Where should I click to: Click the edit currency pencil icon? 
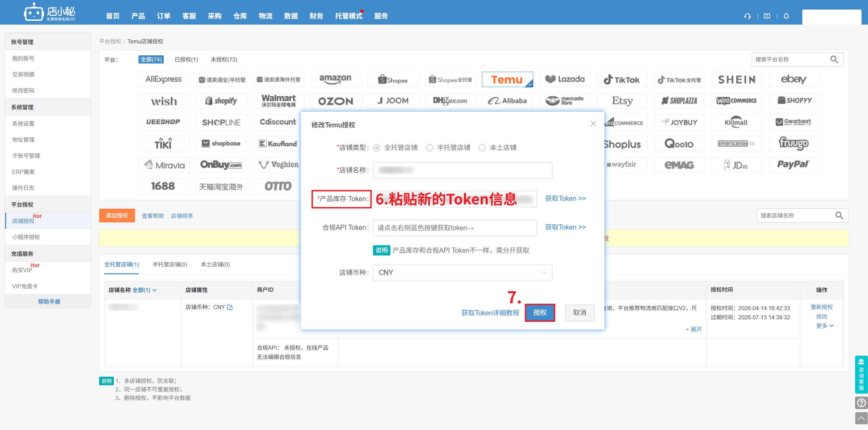tap(230, 307)
